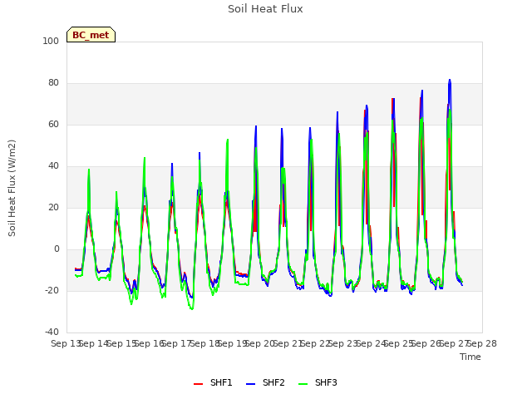
Task: Click the Sep 28 x-axis tick label
Action: (x=482, y=343)
